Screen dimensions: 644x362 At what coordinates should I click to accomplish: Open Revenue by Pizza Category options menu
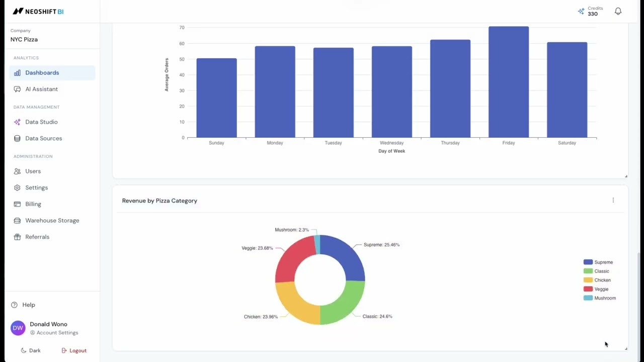pyautogui.click(x=613, y=200)
